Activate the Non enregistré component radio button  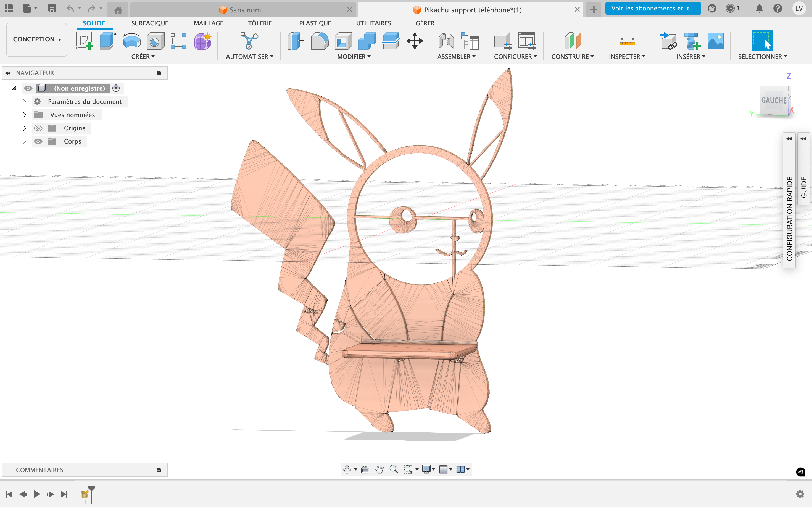coord(116,88)
